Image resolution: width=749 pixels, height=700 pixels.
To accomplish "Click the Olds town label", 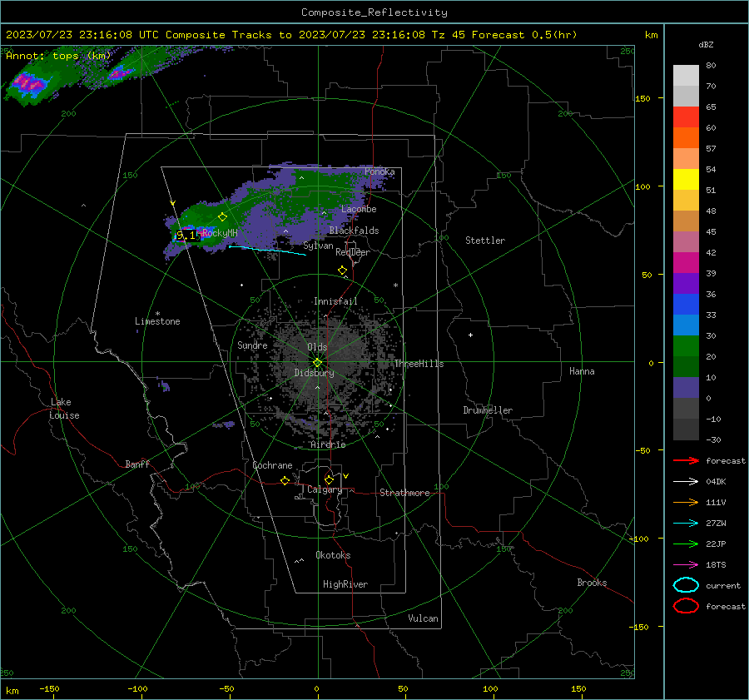I will (317, 347).
